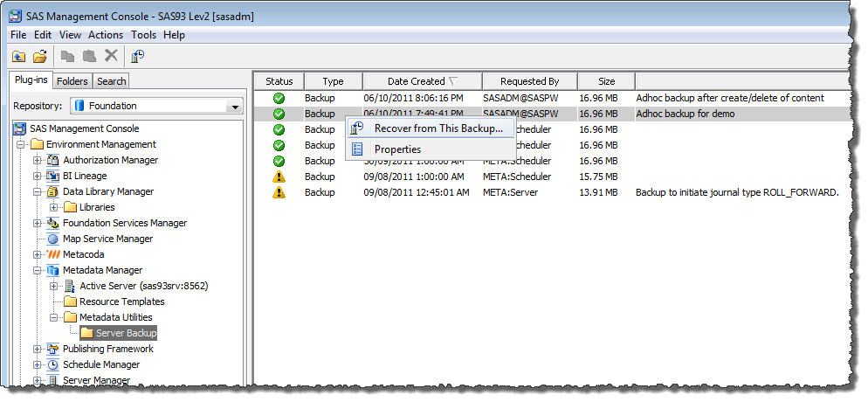
Task: Click the Paste toolbar icon
Action: pyautogui.click(x=88, y=56)
